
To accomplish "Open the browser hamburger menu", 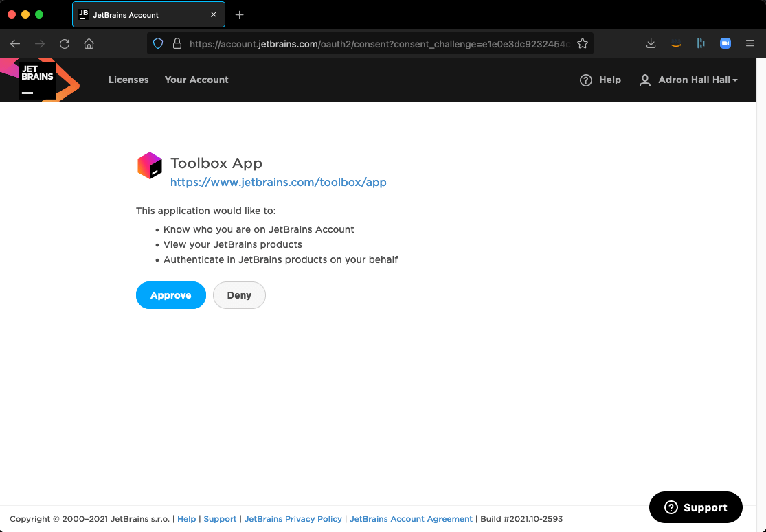I will pos(750,43).
